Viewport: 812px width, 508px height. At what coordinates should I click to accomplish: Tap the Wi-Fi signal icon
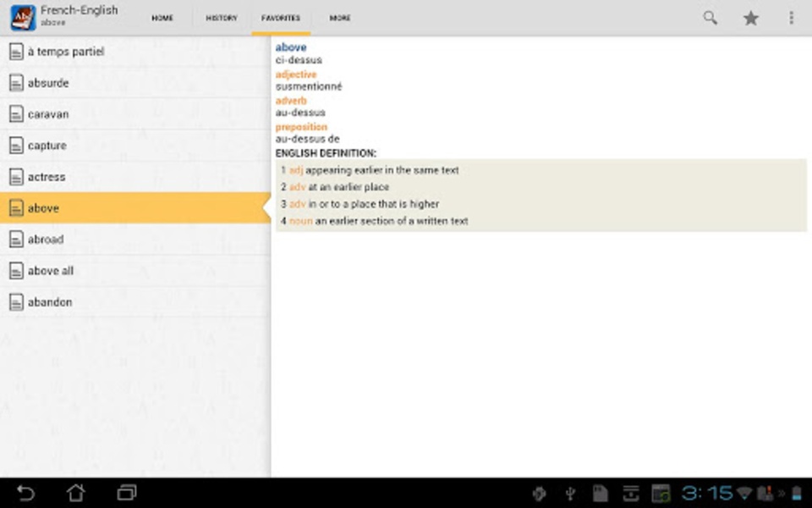click(744, 493)
